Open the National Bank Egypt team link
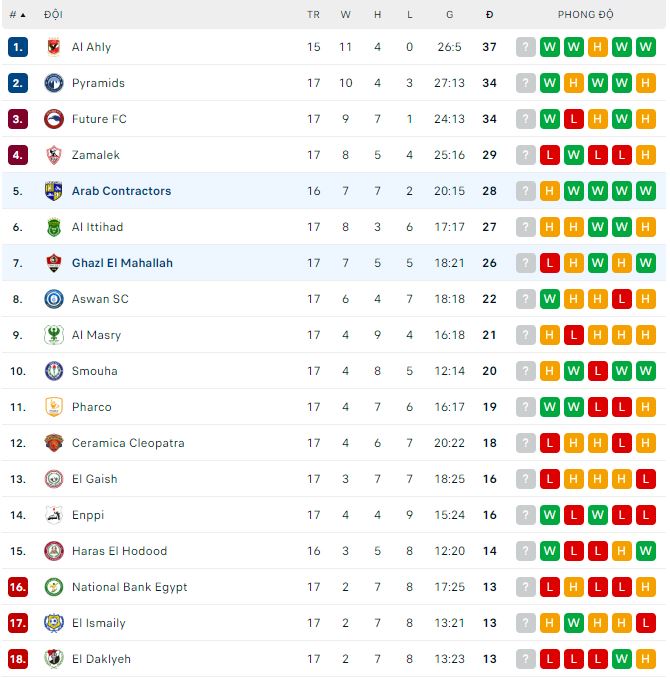This screenshot has height=679, width=670. pos(129,587)
